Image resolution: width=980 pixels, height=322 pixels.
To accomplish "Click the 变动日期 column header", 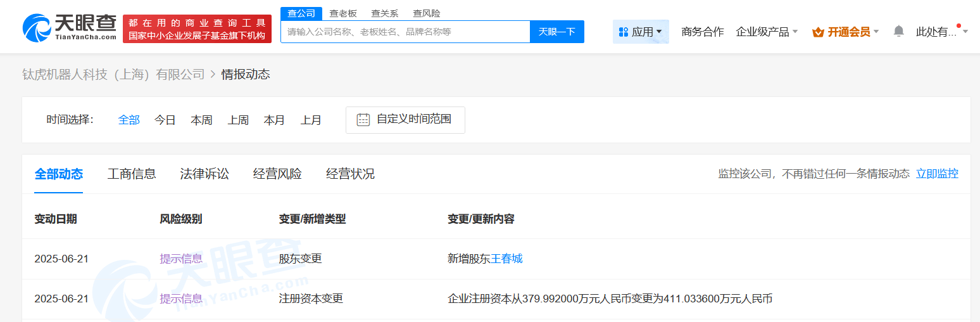I will (56, 219).
